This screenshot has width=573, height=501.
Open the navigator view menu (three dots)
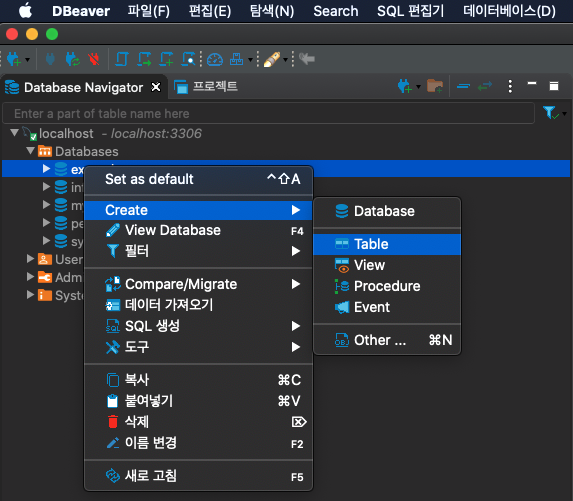pyautogui.click(x=510, y=87)
